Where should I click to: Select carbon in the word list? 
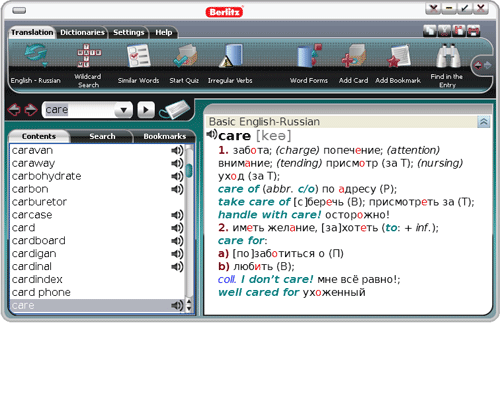97,189
